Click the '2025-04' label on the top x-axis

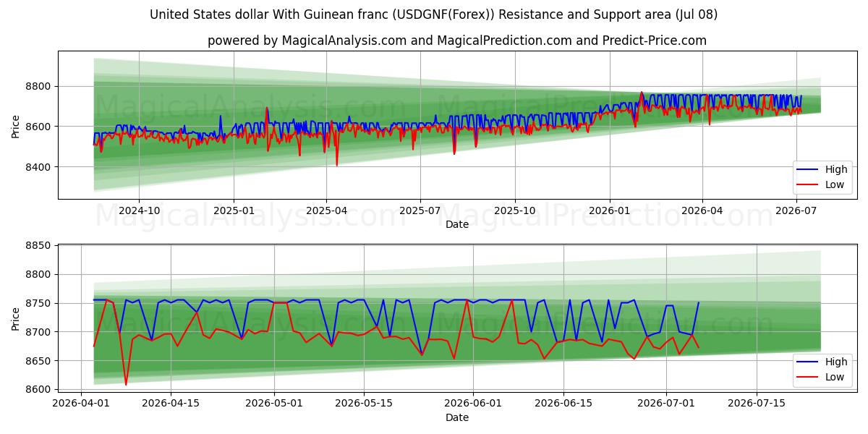coord(326,210)
